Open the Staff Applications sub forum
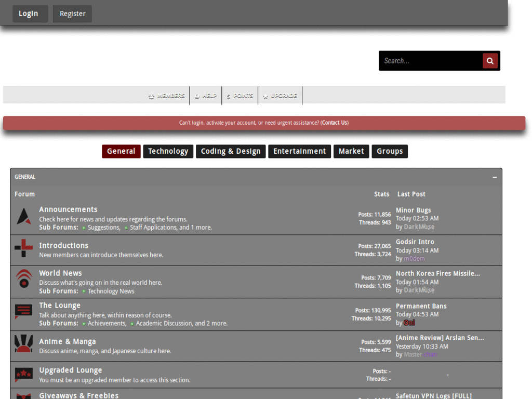The width and height of the screenshot is (532, 399). (154, 228)
